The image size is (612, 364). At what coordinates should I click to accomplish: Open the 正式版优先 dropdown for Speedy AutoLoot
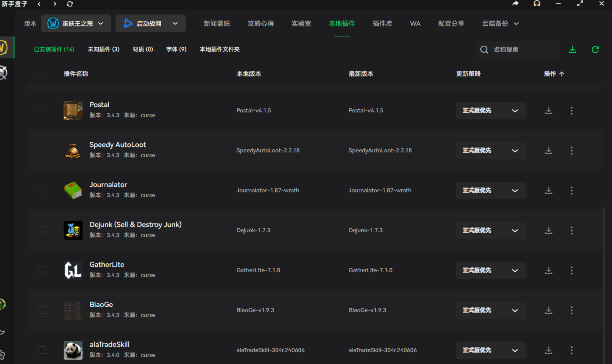(491, 151)
